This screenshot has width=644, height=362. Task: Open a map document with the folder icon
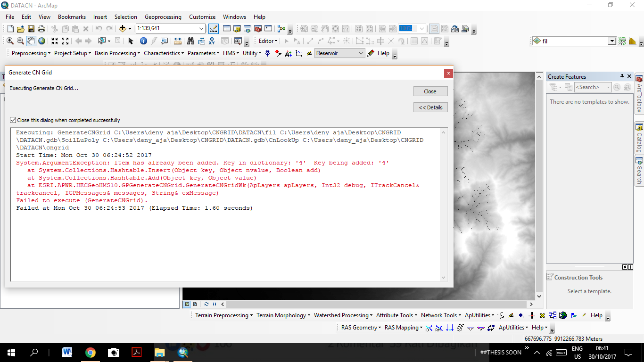point(21,29)
